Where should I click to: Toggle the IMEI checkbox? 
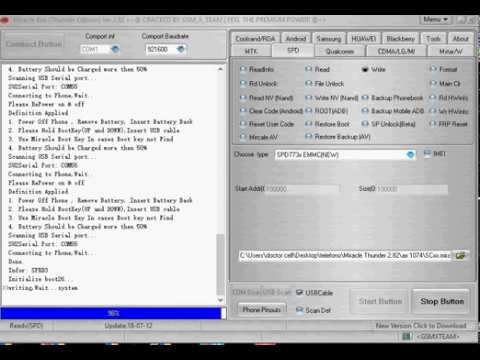coord(434,154)
